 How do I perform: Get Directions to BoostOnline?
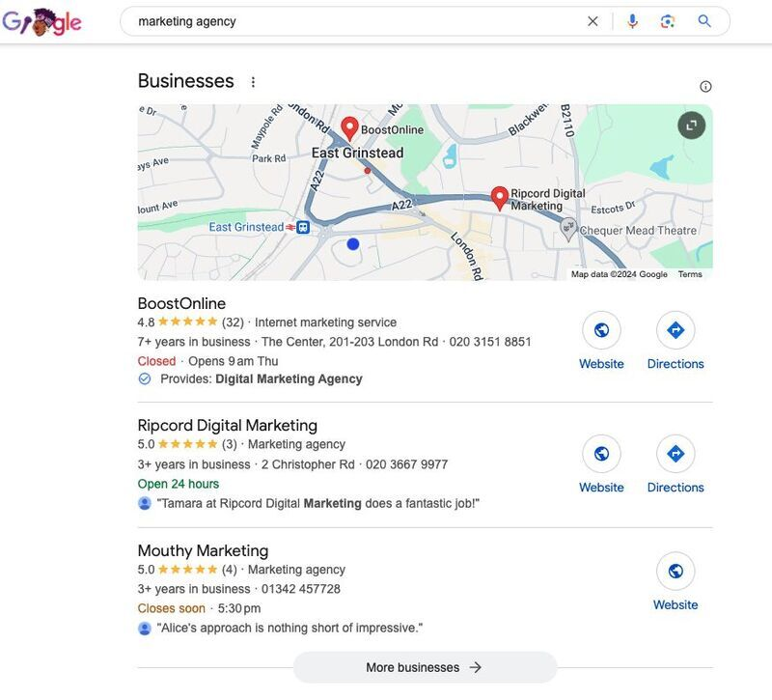(x=675, y=329)
